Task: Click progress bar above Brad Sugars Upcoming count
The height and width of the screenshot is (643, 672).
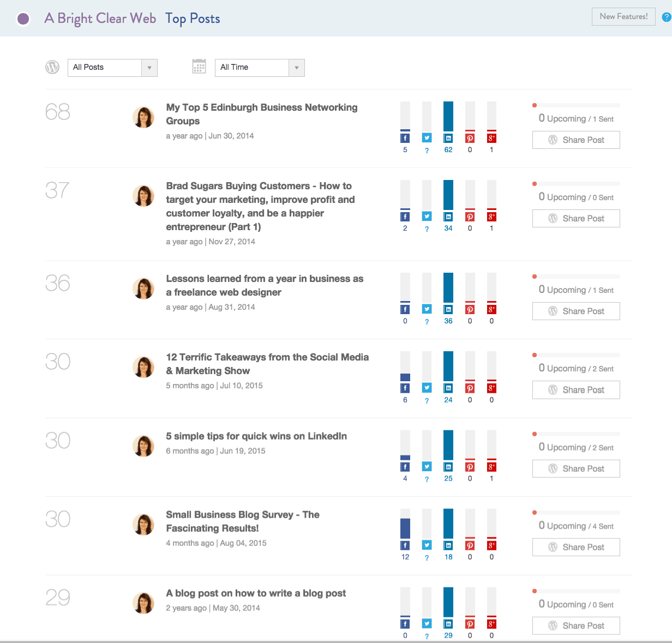Action: tap(576, 184)
